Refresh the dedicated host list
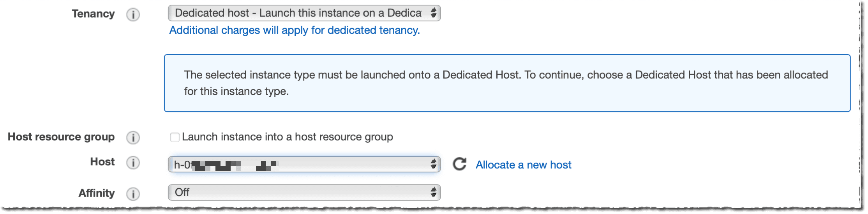The image size is (868, 214). 460,164
